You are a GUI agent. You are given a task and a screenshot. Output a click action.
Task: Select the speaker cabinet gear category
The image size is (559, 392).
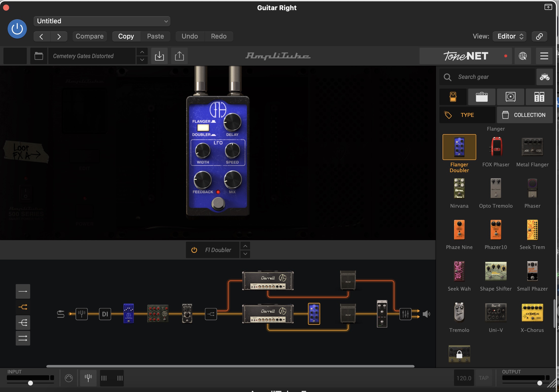coord(511,97)
